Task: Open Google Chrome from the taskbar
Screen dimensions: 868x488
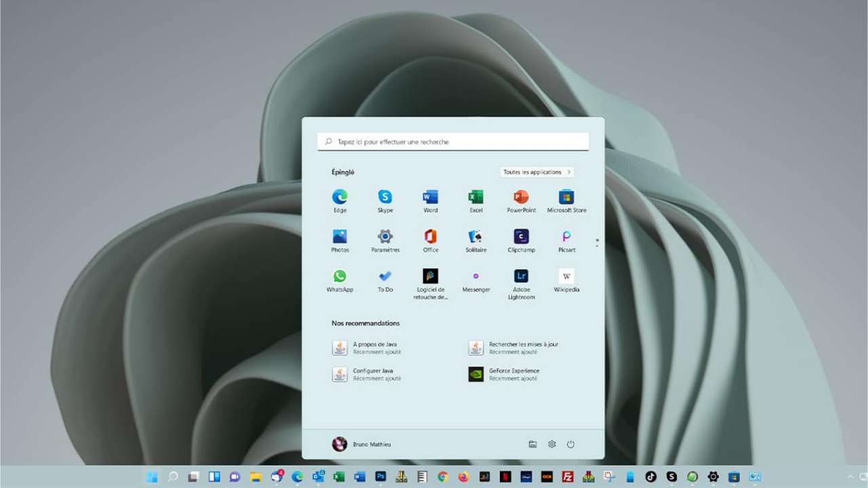Action: [x=443, y=476]
